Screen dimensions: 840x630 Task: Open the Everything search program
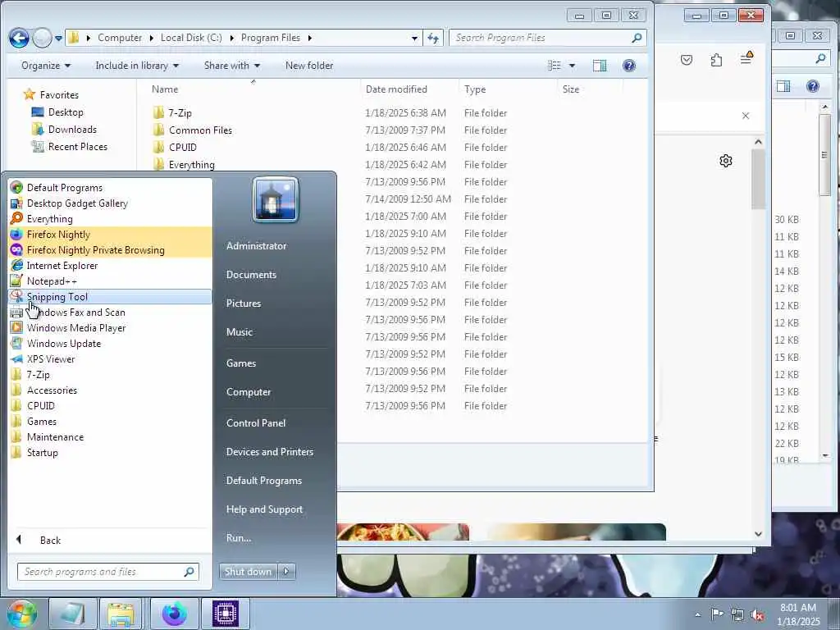[x=110, y=218]
